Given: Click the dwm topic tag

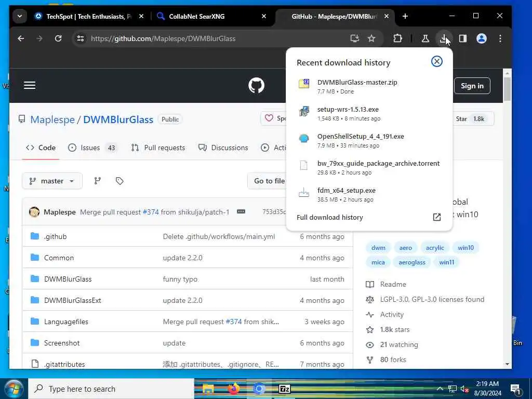Looking at the screenshot, I should pyautogui.click(x=378, y=248).
